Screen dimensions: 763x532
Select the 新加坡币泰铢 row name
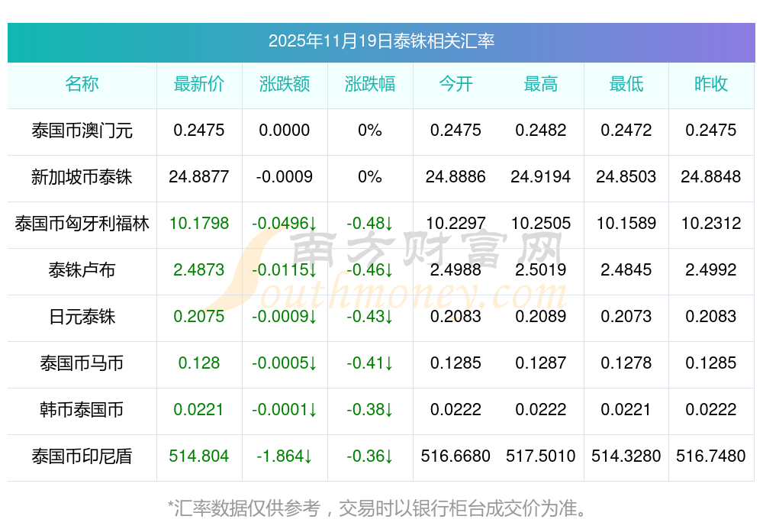click(x=82, y=177)
